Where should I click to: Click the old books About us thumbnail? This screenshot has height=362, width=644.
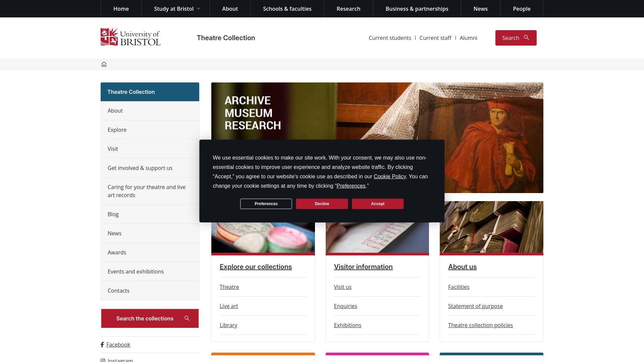click(x=491, y=227)
